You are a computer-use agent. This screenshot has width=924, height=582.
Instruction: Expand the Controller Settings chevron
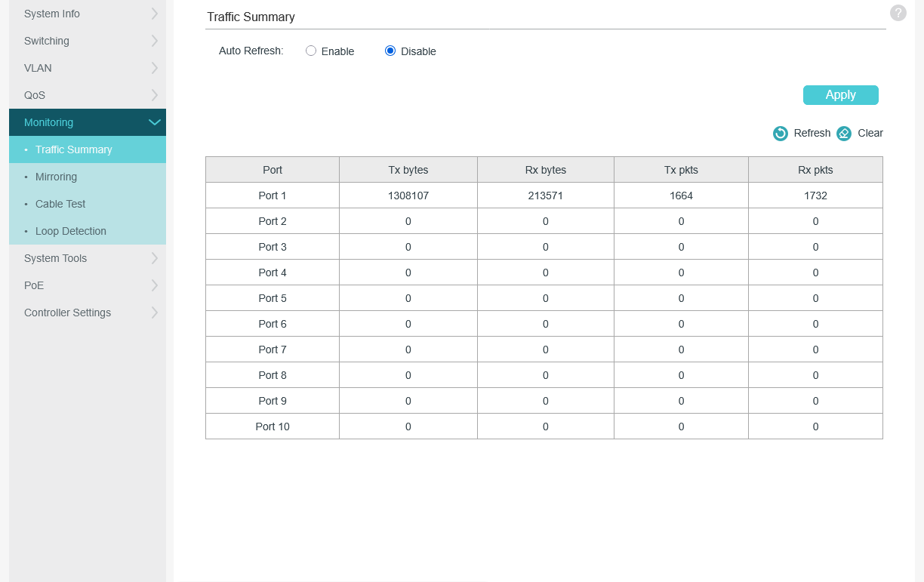point(154,313)
